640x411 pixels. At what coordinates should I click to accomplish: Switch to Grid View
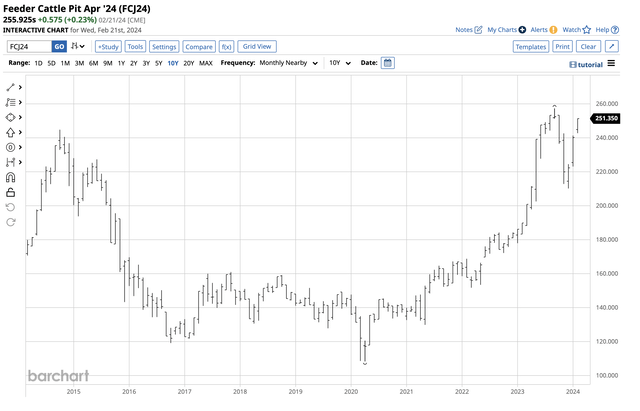[x=257, y=47]
